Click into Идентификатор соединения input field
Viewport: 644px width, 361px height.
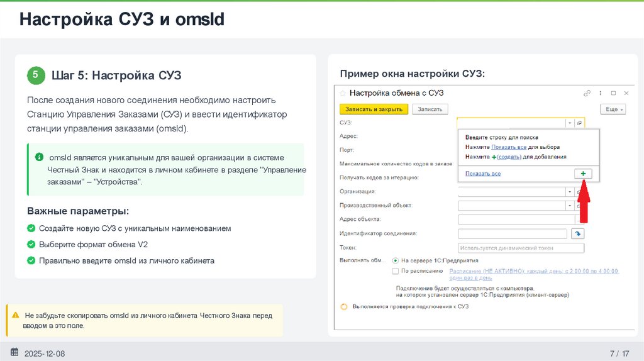pos(512,234)
